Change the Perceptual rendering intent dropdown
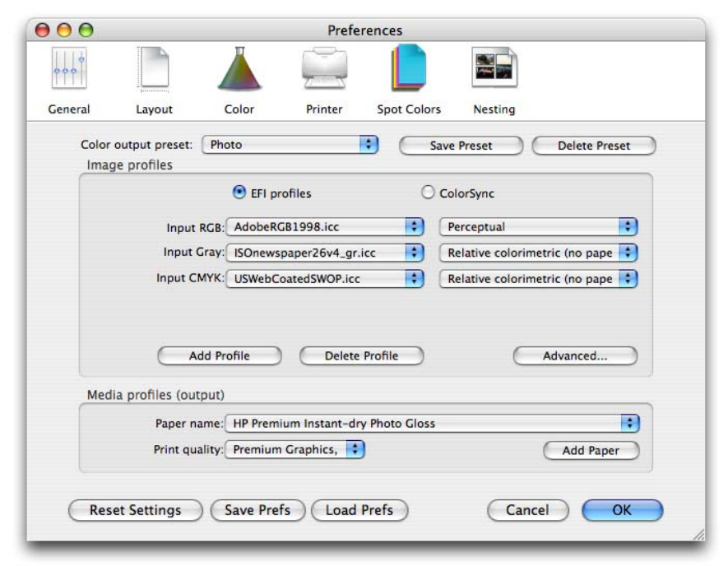The height and width of the screenshot is (566, 728). coord(539,226)
